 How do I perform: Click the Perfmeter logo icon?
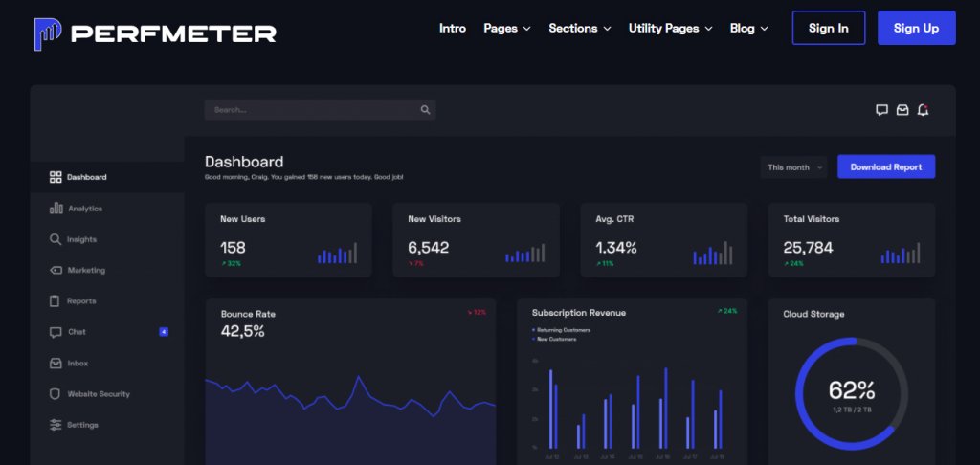48,34
